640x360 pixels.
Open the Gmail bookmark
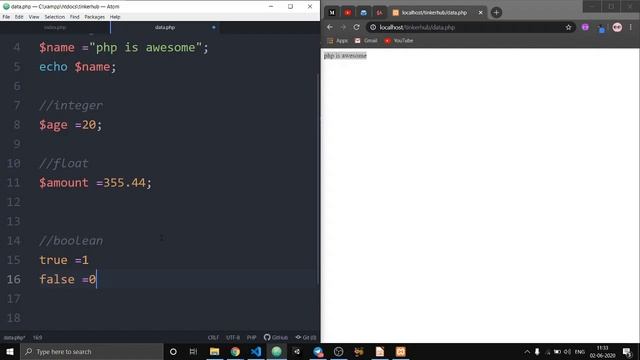[366, 40]
